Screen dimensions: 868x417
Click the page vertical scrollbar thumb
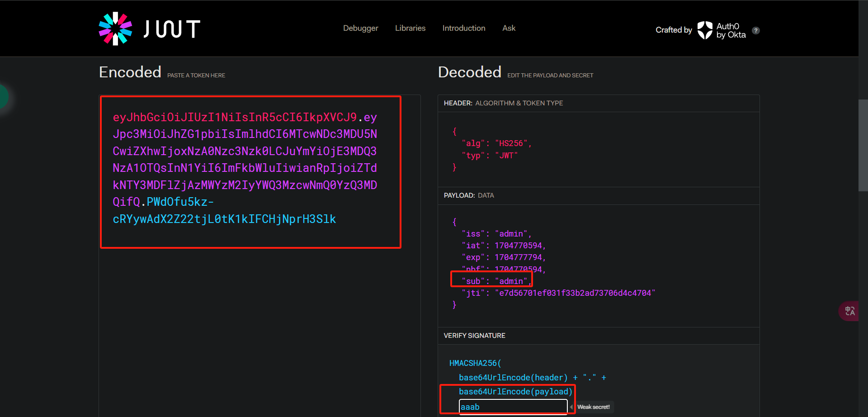pos(863,145)
